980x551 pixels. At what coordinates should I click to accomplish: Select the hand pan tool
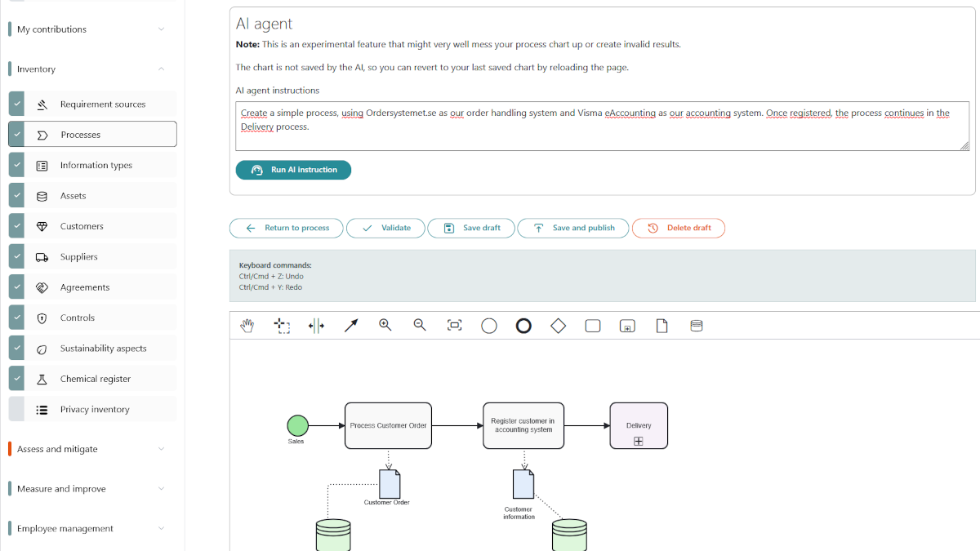pyautogui.click(x=247, y=325)
